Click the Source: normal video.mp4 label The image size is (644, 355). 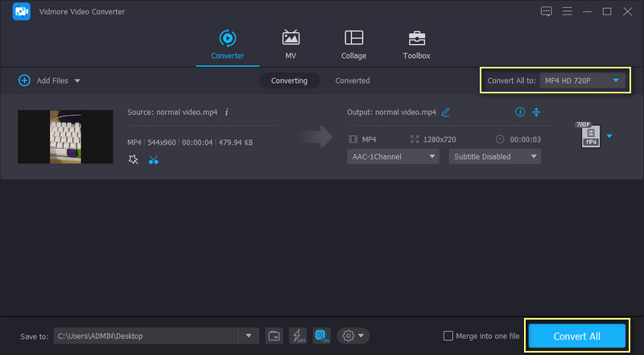(172, 112)
